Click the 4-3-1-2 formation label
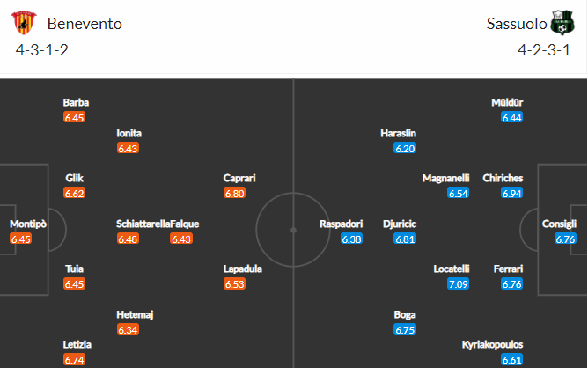This screenshot has height=368, width=588. [42, 50]
